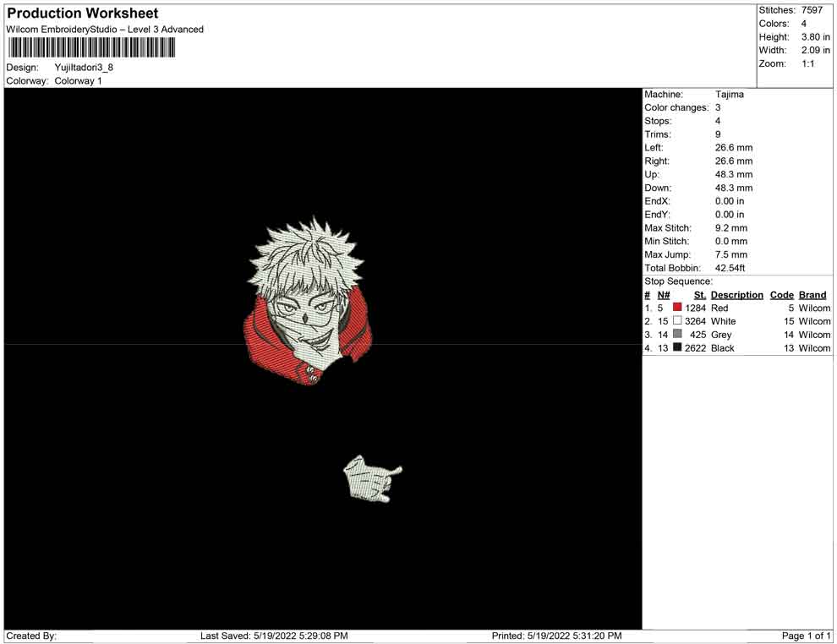Screen dimensions: 837x644
Task: Click the grey thread color swatch
Action: click(677, 334)
